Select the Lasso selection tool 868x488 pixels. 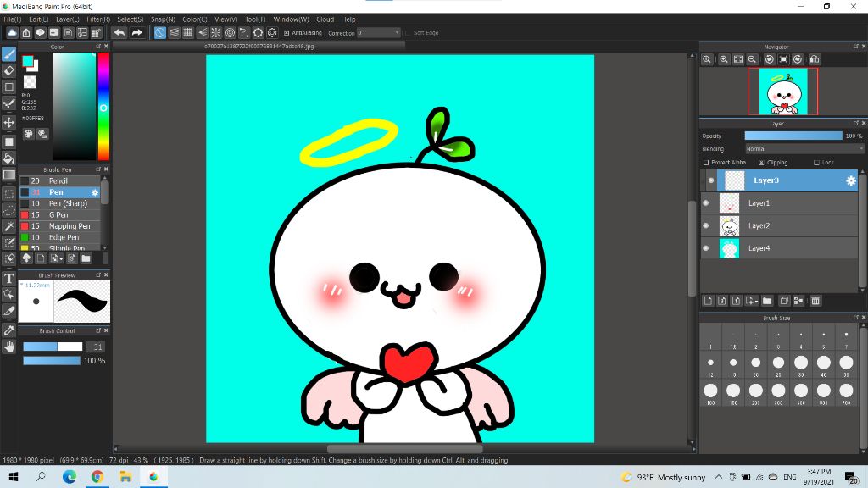pos(8,210)
